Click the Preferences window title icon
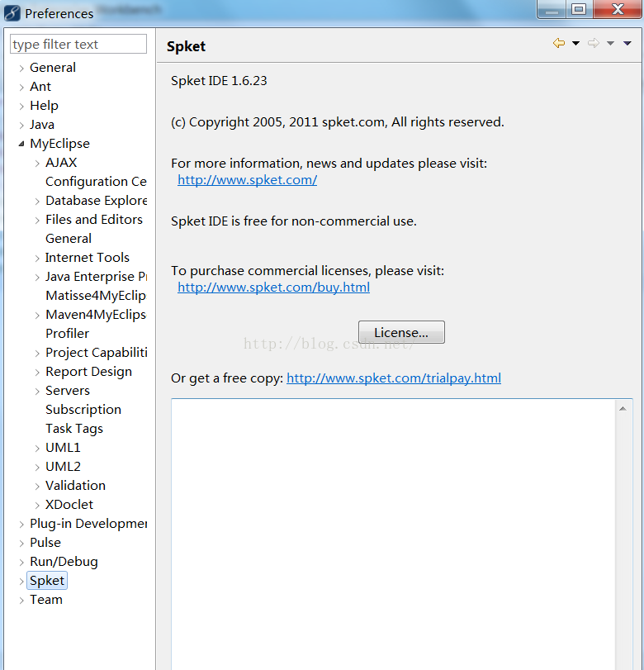This screenshot has width=644, height=670. click(12, 13)
